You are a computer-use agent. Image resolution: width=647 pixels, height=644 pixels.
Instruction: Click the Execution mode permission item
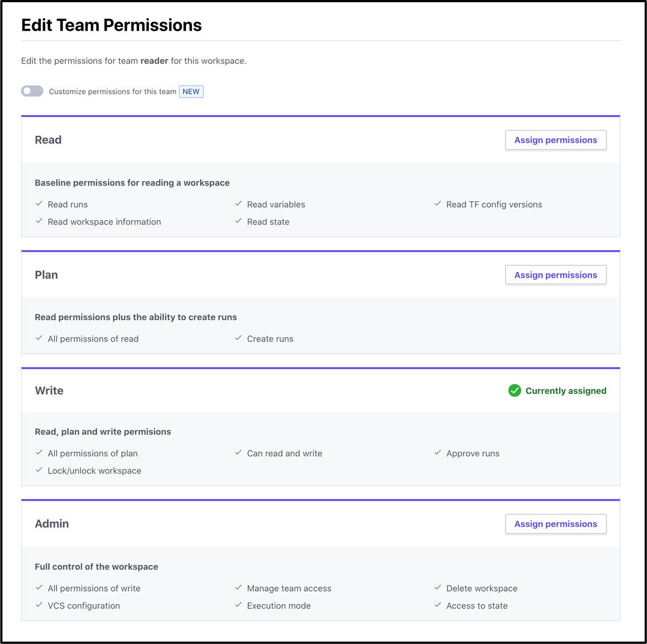(279, 606)
